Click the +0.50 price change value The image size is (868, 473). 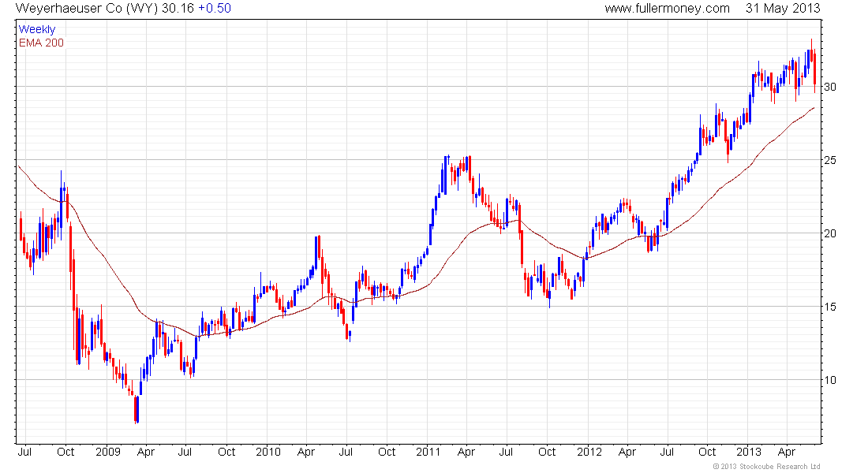pyautogui.click(x=215, y=9)
